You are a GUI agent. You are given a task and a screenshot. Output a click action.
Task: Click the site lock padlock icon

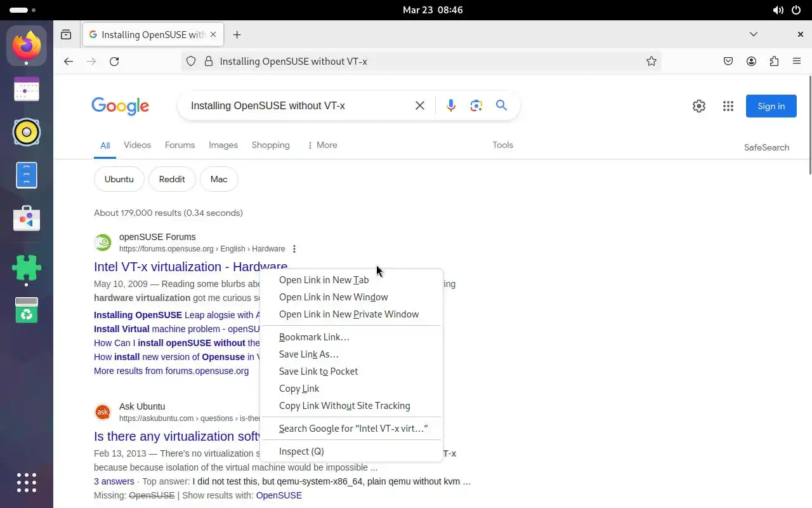coord(208,62)
